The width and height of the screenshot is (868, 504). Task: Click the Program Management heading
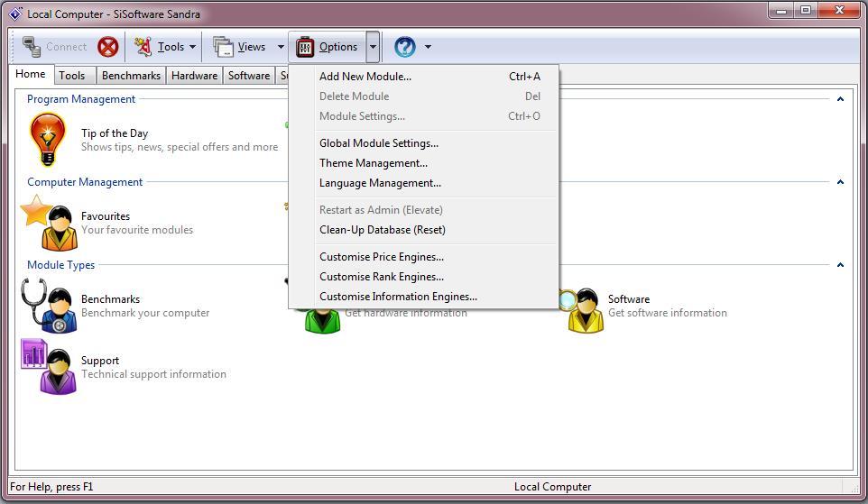[81, 99]
